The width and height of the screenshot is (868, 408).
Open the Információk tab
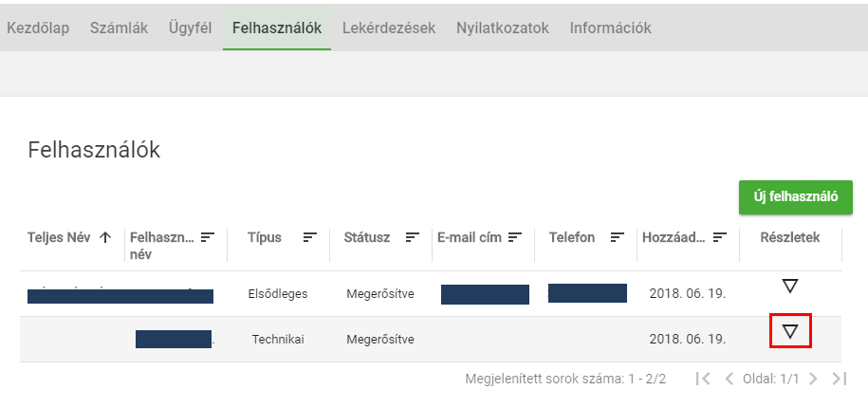[610, 28]
